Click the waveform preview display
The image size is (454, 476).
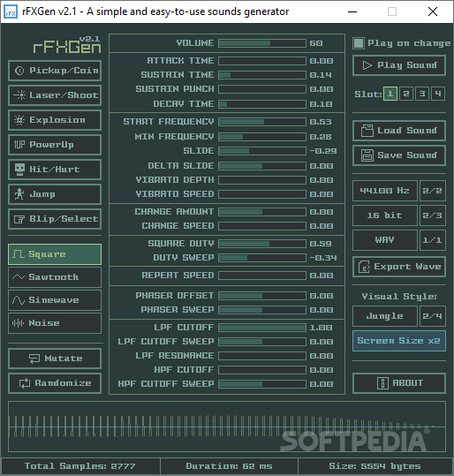227,427
